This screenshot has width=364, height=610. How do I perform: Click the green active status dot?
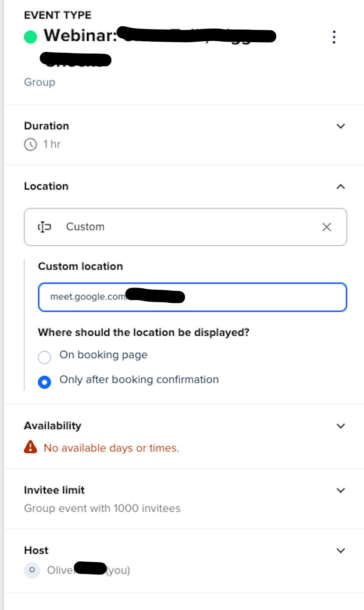30,37
